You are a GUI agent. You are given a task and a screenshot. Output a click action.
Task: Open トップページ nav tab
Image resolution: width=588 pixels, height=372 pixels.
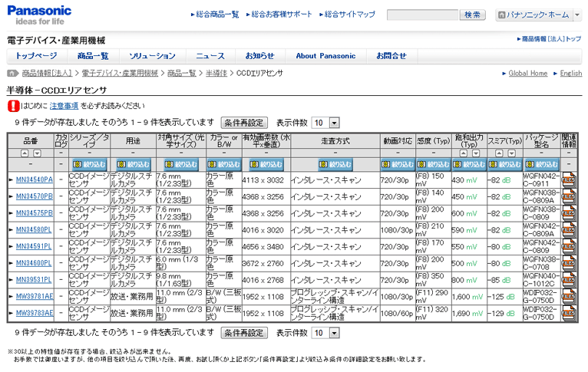point(36,56)
